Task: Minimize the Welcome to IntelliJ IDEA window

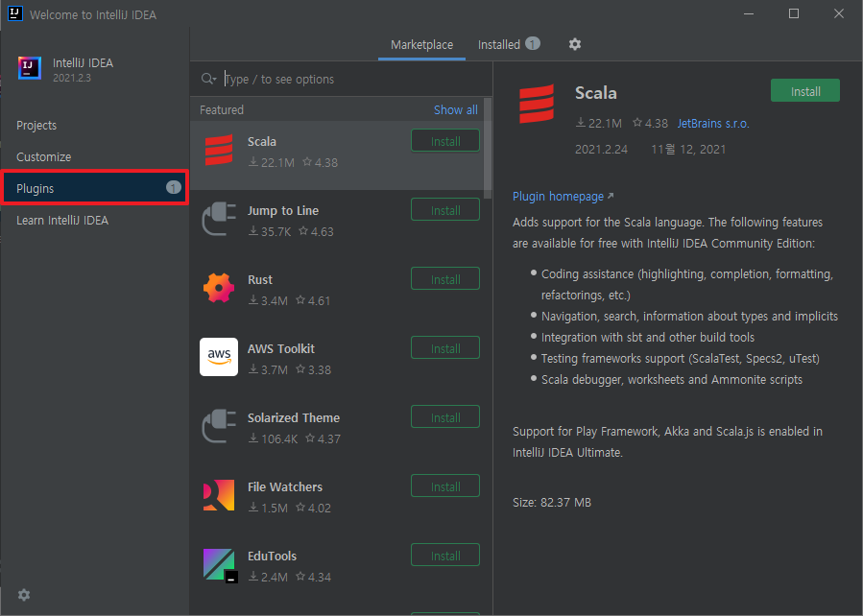Action: 749,13
